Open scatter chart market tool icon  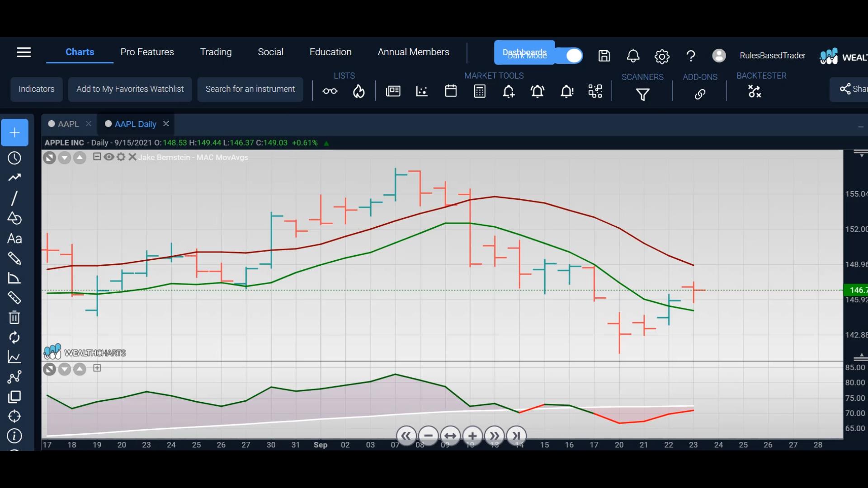tap(422, 91)
